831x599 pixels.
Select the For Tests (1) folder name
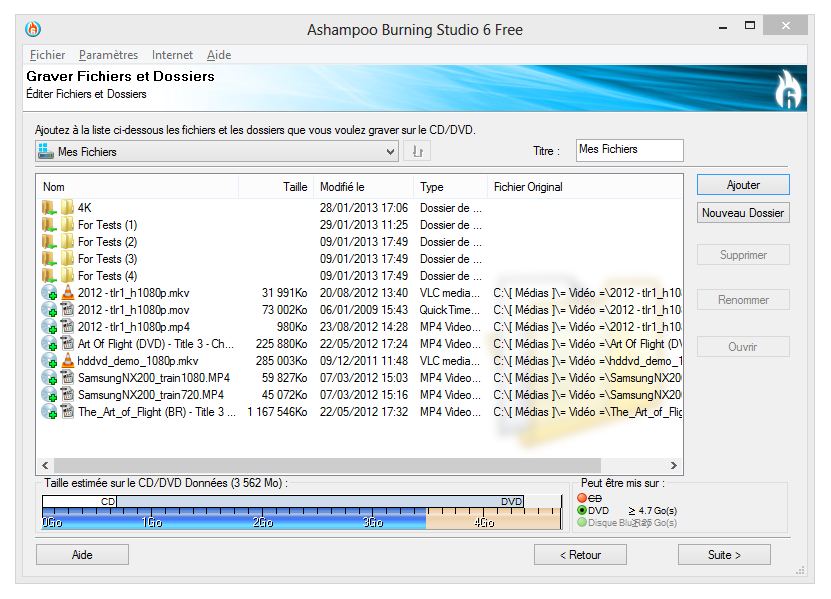tap(108, 225)
